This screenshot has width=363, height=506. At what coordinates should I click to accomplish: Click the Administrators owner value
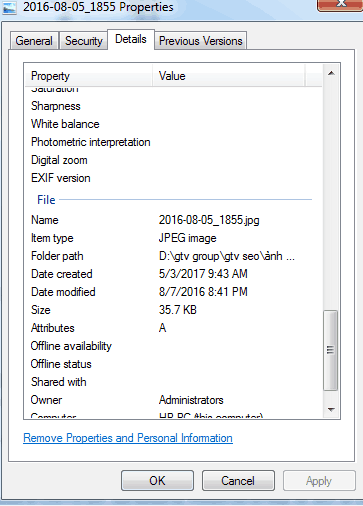coord(191,400)
